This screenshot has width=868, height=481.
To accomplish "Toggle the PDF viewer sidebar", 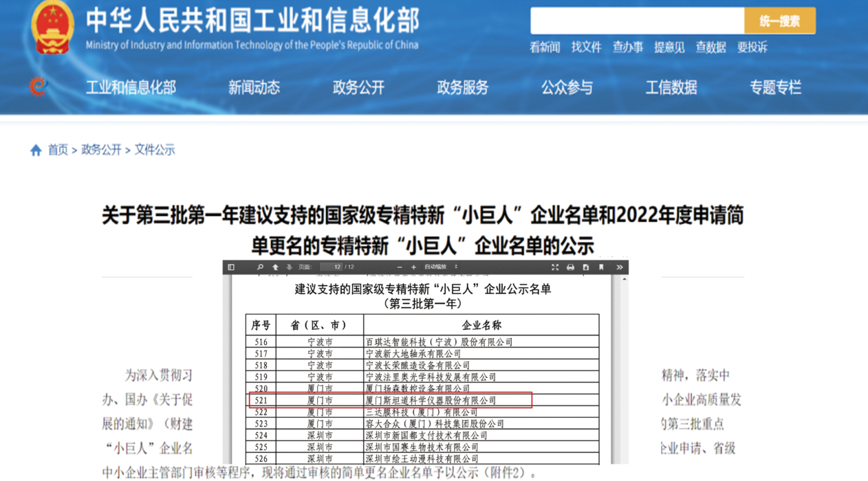I will [231, 267].
